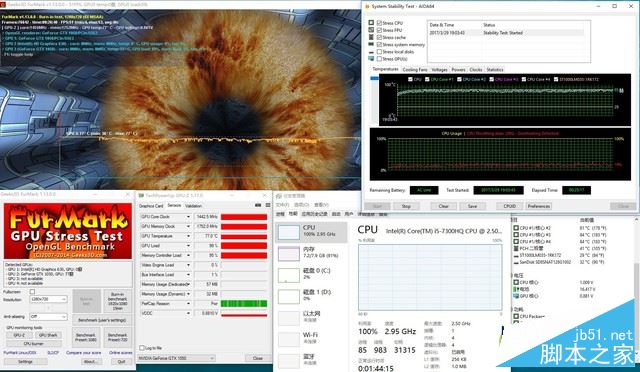Select the GPU core voltage sensor icon
This screenshot has height=372, width=640.
pyautogui.click(x=516, y=296)
